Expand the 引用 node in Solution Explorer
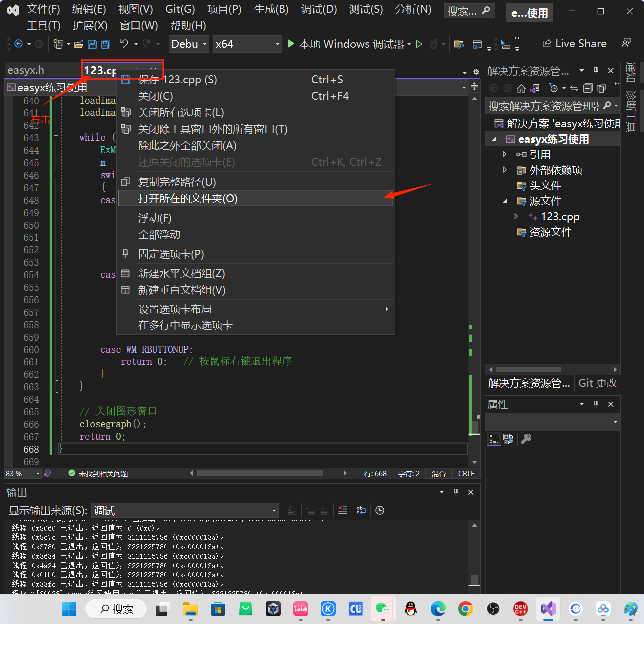644x656 pixels. click(505, 154)
